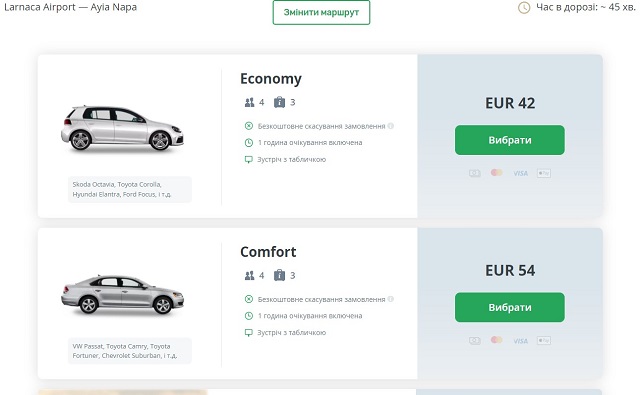Click the Comfort sedan car image
Viewport: 640px width, 395px height.
122,295
